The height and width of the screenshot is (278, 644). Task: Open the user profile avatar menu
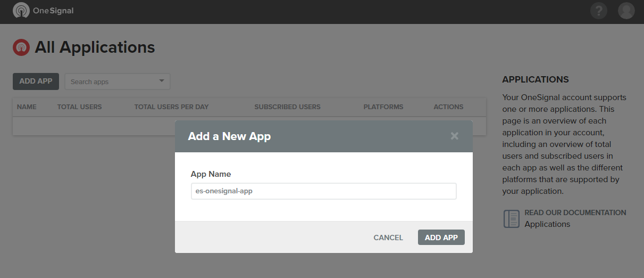(626, 11)
